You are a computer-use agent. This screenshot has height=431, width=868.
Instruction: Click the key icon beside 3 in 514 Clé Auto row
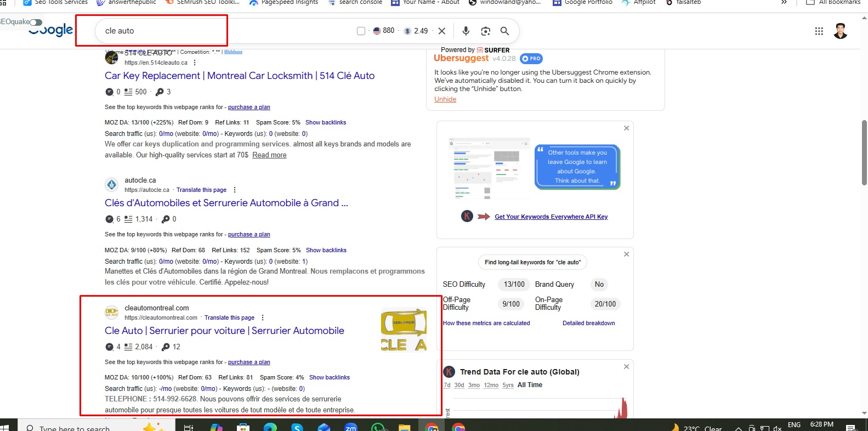coord(160,92)
